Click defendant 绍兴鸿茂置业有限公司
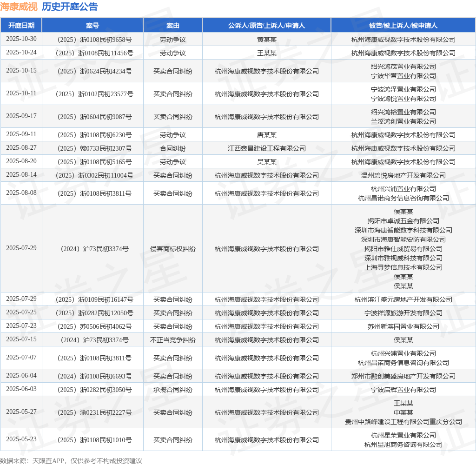The image size is (476, 465). pyautogui.click(x=403, y=66)
